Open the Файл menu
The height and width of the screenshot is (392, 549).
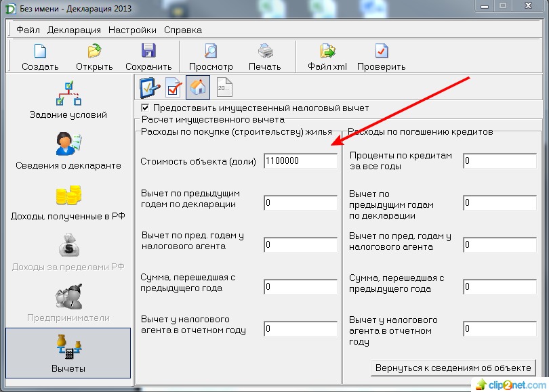(x=28, y=30)
